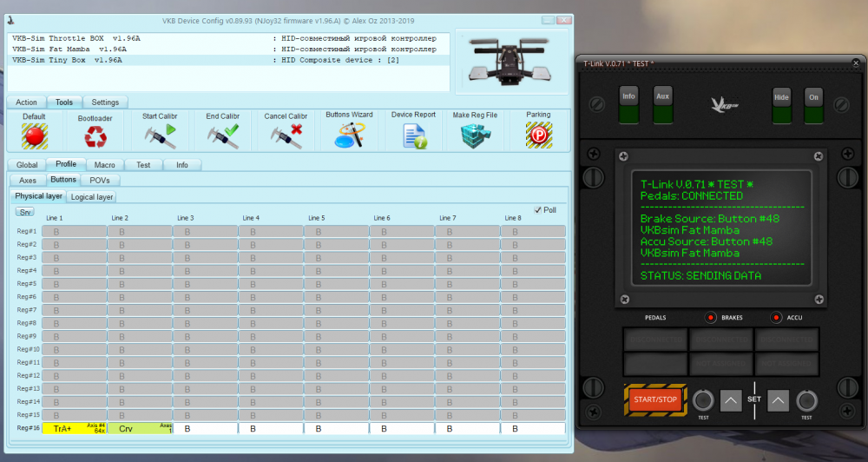Toggle the On switch in T-Link

click(x=814, y=105)
